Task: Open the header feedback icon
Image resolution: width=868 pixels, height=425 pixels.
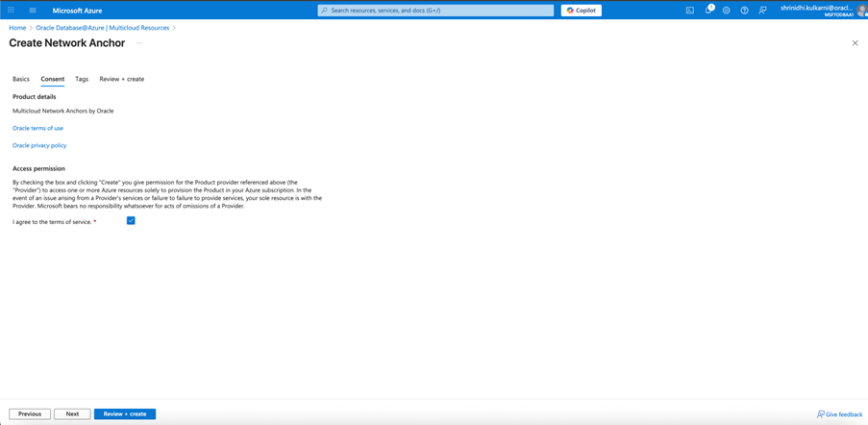Action: tap(763, 10)
